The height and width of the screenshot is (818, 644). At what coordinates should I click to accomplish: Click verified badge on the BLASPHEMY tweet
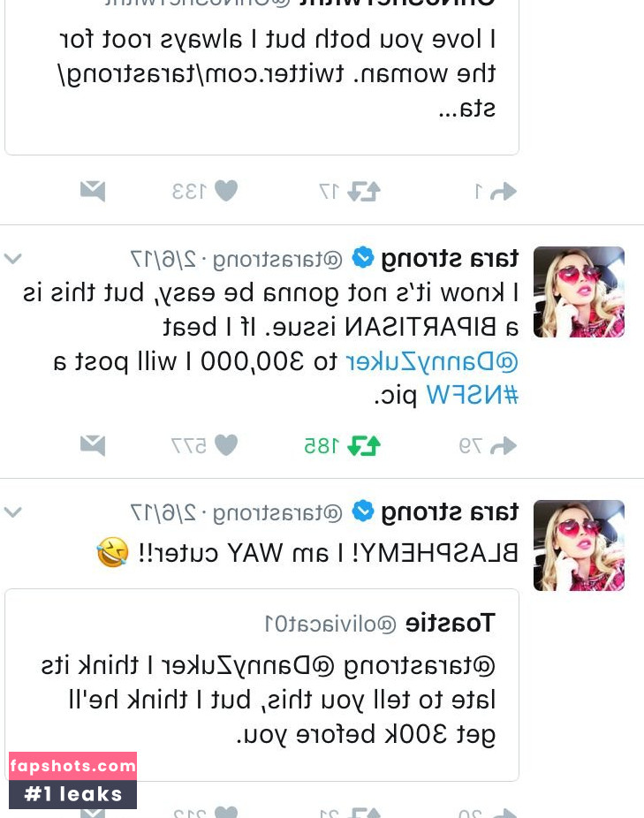[363, 511]
